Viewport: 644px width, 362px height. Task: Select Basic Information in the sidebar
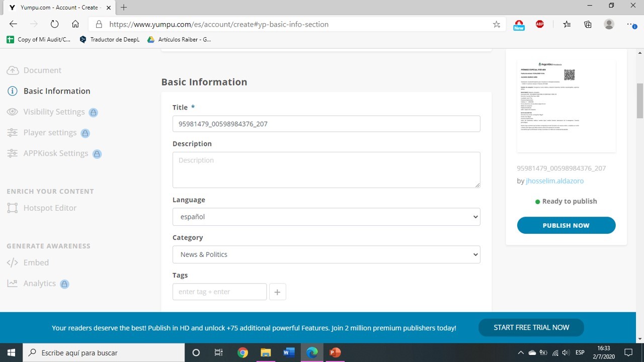(57, 91)
